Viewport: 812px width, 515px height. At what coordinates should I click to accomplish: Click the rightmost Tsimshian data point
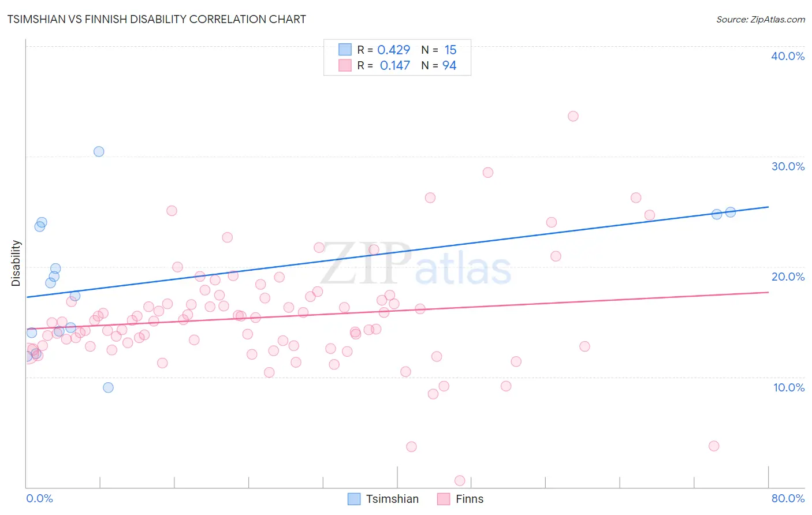coord(731,212)
